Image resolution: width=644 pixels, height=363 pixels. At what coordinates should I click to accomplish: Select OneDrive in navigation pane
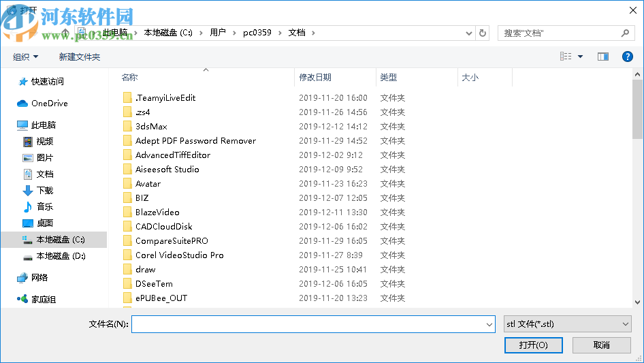[42, 104]
